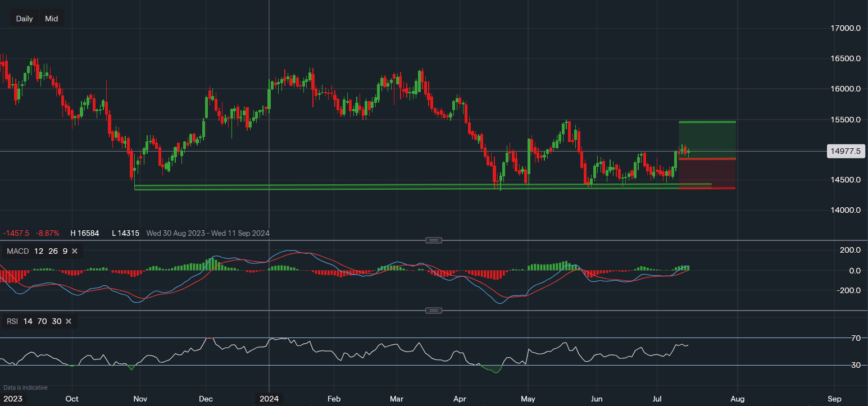Viewport: 868px width, 406px height.
Task: Click the 70 overbought level on RSI axis
Action: [x=856, y=338]
